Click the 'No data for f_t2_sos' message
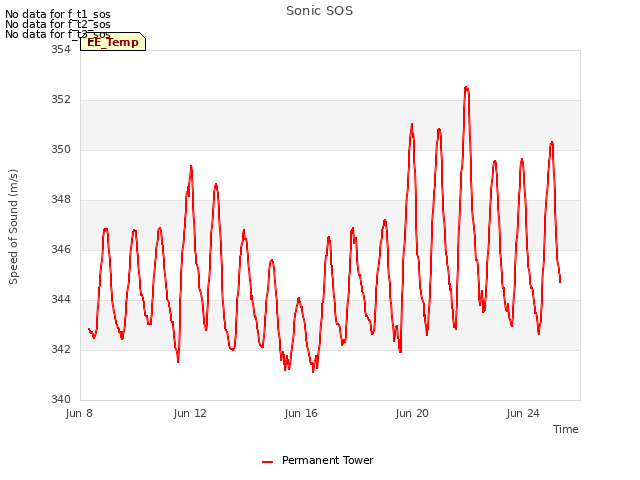Image resolution: width=640 pixels, height=480 pixels. coord(58,24)
